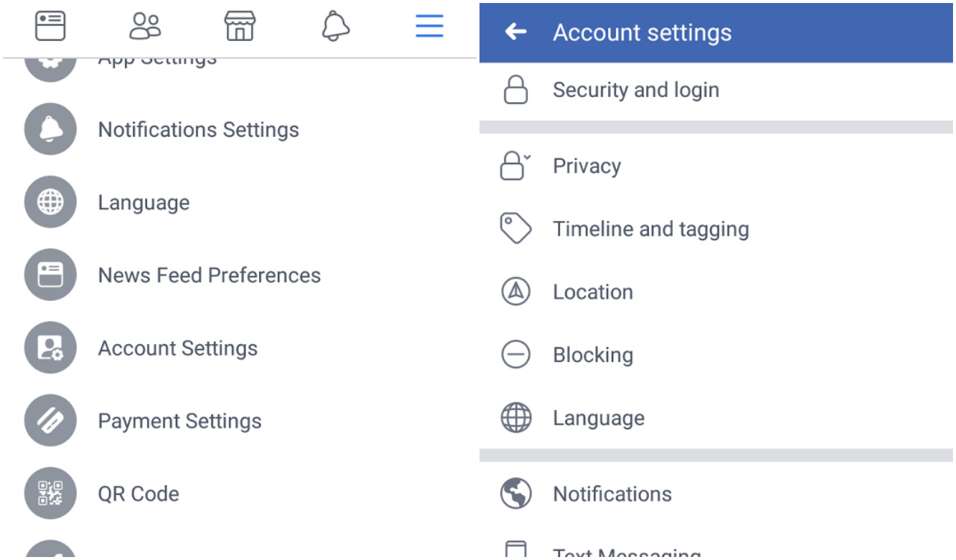Click the Security and login padlock icon
956x560 pixels.
coord(515,90)
